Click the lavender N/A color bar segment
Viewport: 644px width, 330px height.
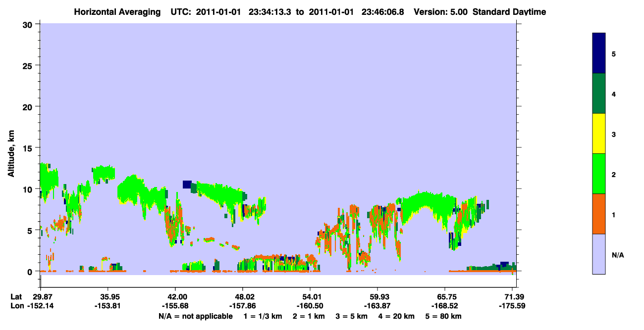(599, 254)
